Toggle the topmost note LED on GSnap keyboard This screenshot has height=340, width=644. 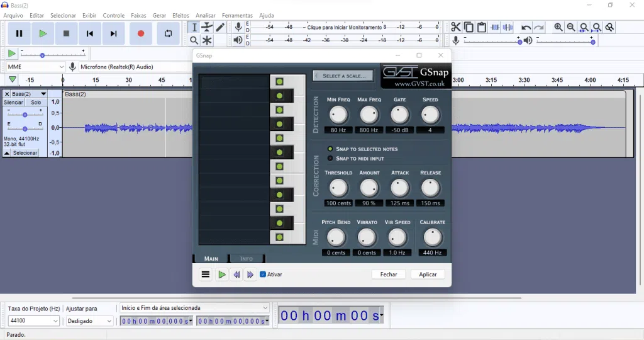pos(279,81)
